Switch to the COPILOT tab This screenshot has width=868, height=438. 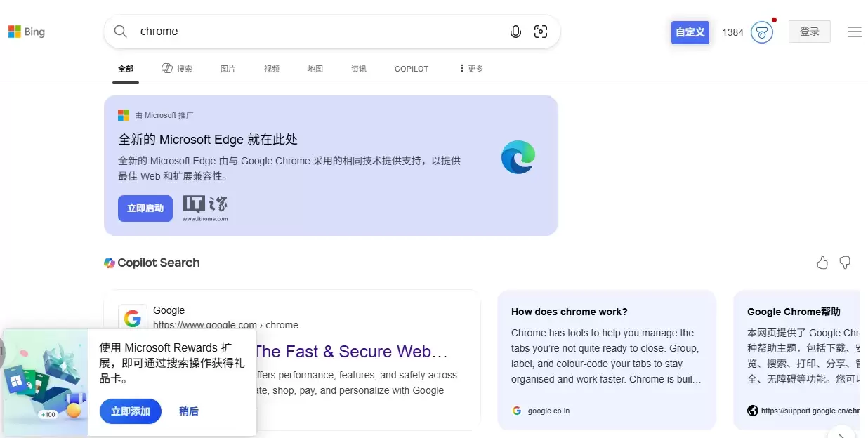pos(411,69)
